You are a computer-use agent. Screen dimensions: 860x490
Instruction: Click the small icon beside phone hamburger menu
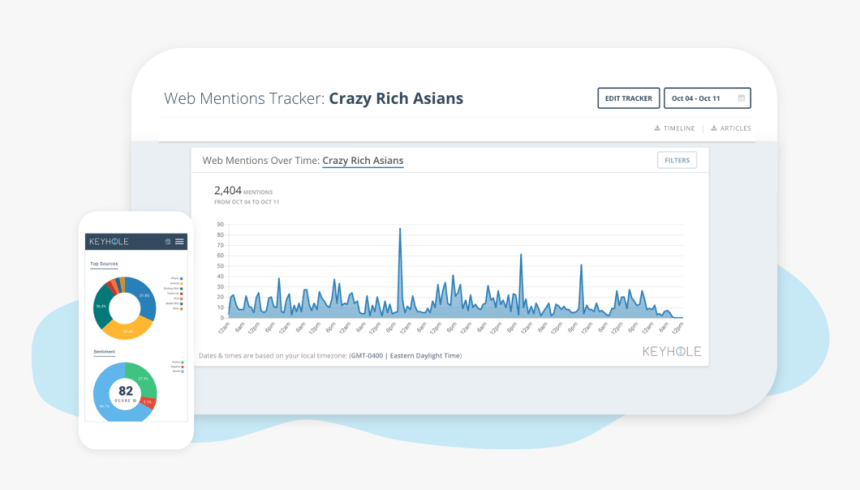168,241
